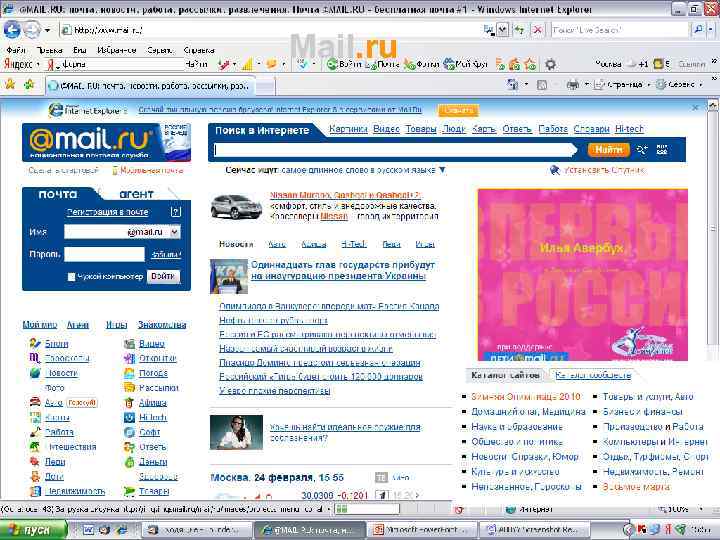Click the Видео service icon
The image size is (720, 540).
pyautogui.click(x=129, y=343)
